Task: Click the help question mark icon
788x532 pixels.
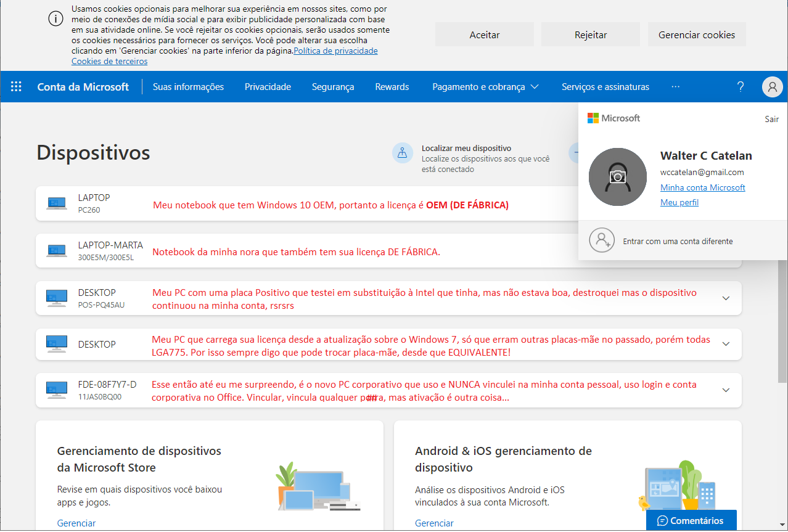Action: [x=741, y=87]
